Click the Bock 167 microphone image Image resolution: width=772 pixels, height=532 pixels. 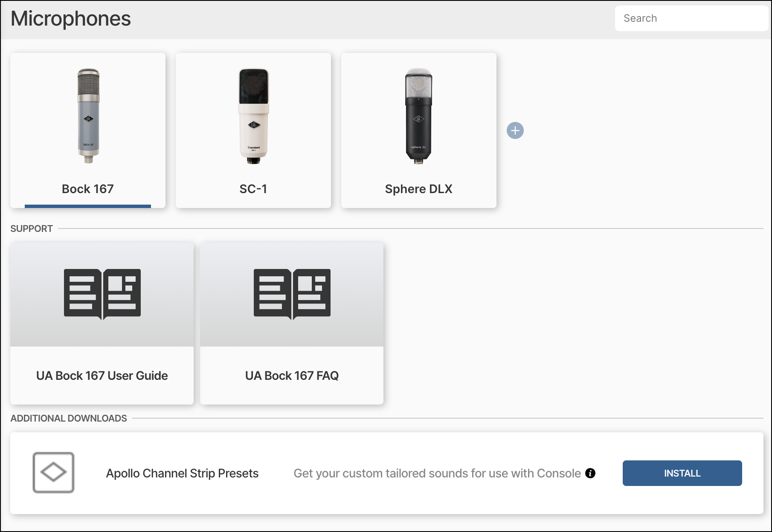[88, 116]
